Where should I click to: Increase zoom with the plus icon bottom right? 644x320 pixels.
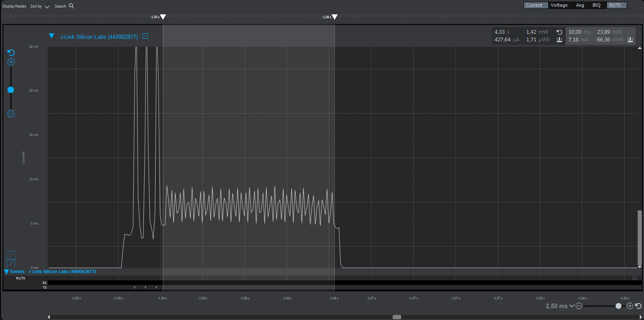tap(630, 306)
